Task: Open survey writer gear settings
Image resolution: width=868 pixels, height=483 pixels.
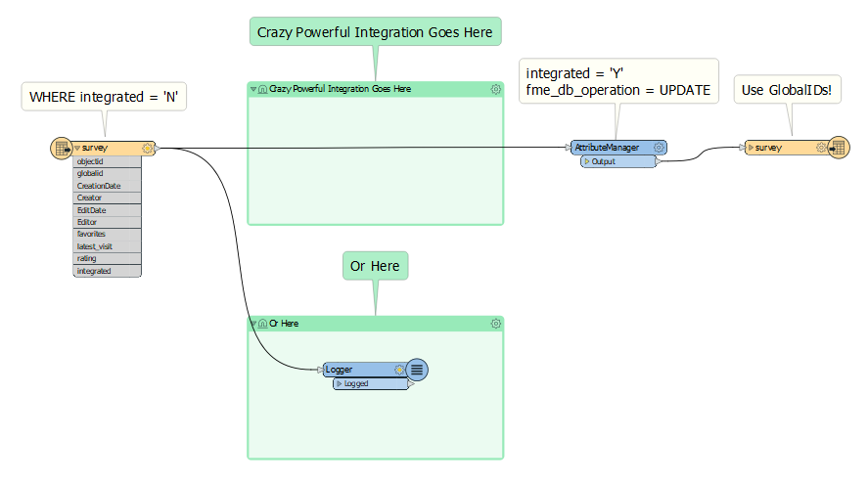Action: tap(821, 148)
